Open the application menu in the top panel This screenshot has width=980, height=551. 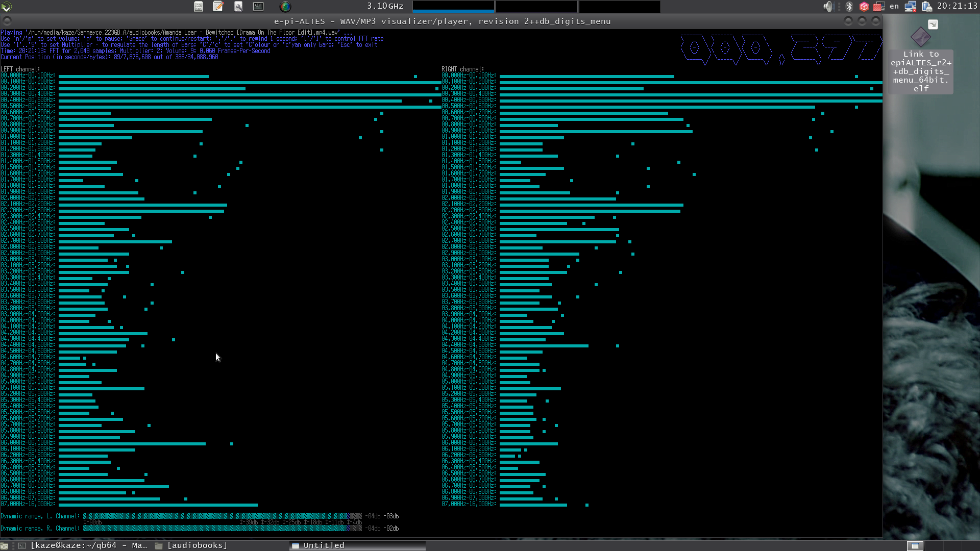7,7
